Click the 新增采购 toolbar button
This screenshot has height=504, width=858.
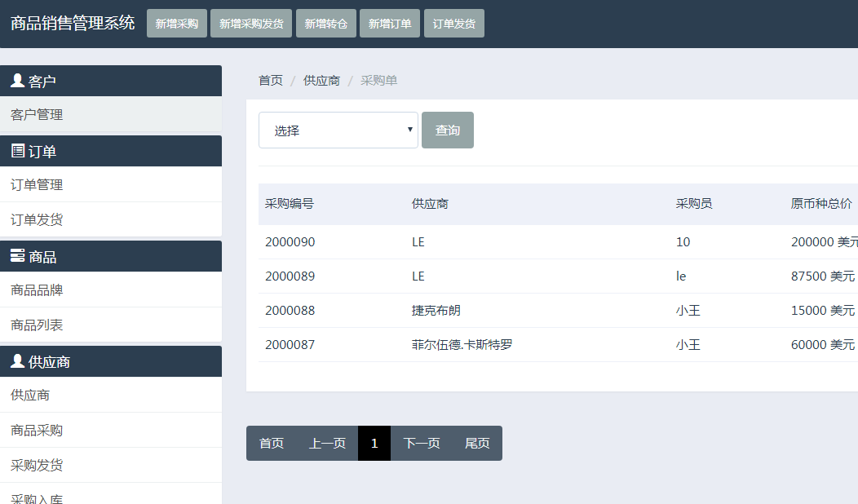[x=177, y=24]
